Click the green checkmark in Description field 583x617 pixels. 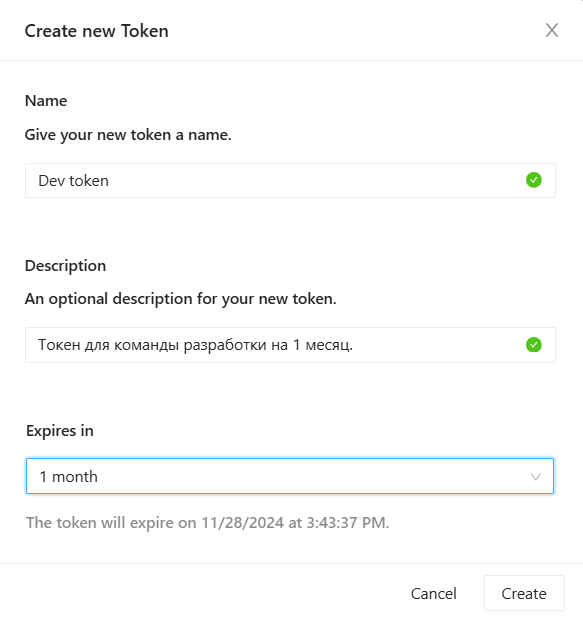[533, 345]
